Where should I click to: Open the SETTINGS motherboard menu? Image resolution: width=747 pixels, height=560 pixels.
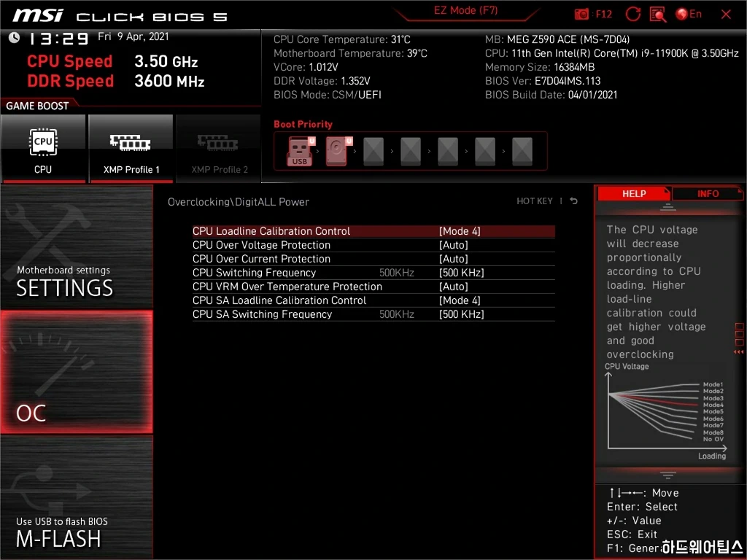tap(77, 247)
